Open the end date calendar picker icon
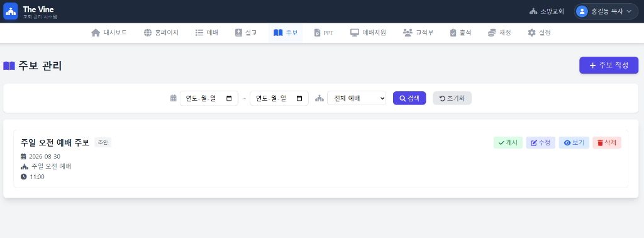 [x=299, y=98]
